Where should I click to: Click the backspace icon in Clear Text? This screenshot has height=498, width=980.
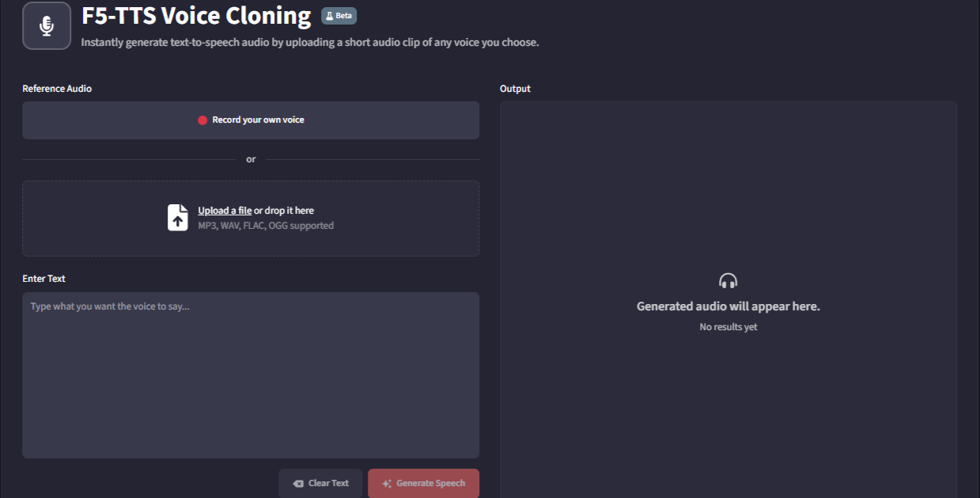click(298, 484)
